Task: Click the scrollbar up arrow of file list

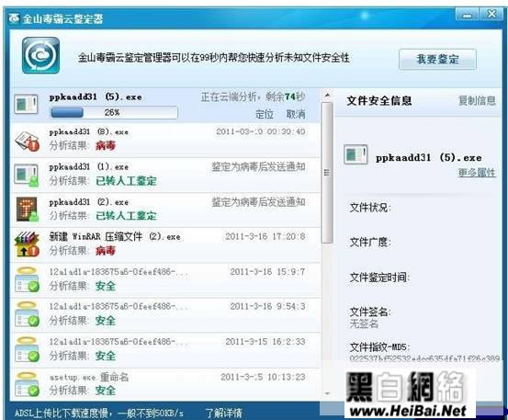Action: [327, 96]
